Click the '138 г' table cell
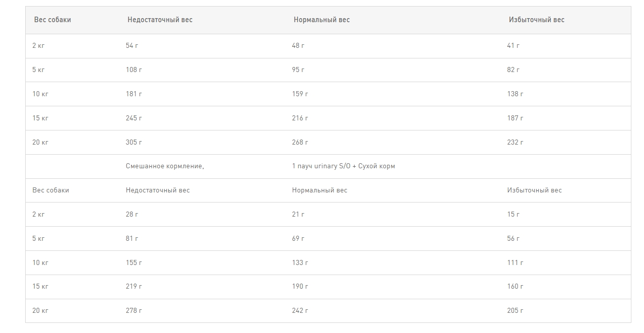The width and height of the screenshot is (644, 333). tap(515, 94)
